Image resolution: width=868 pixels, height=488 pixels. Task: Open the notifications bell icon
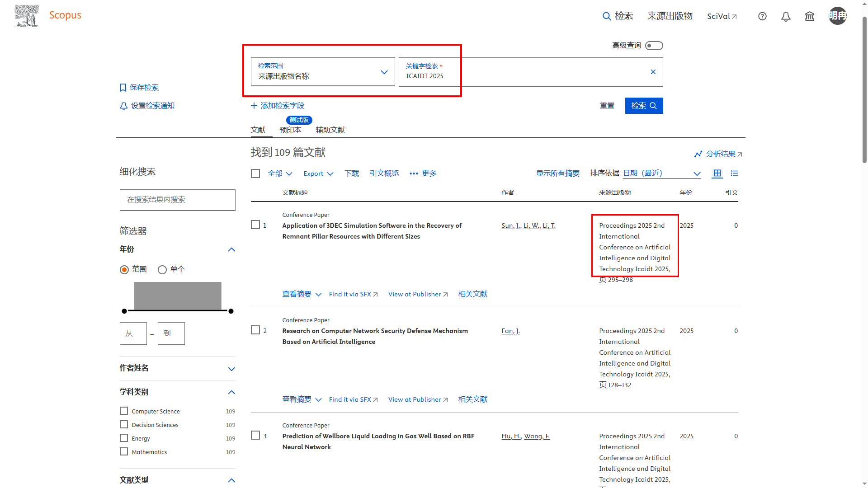point(786,16)
